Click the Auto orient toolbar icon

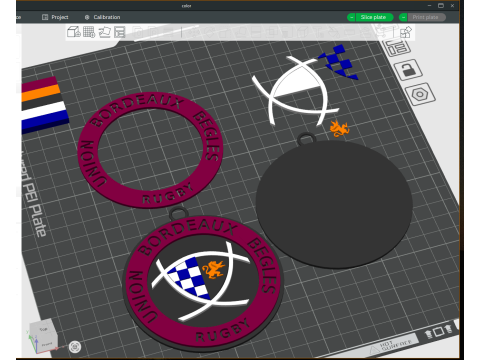(104, 32)
